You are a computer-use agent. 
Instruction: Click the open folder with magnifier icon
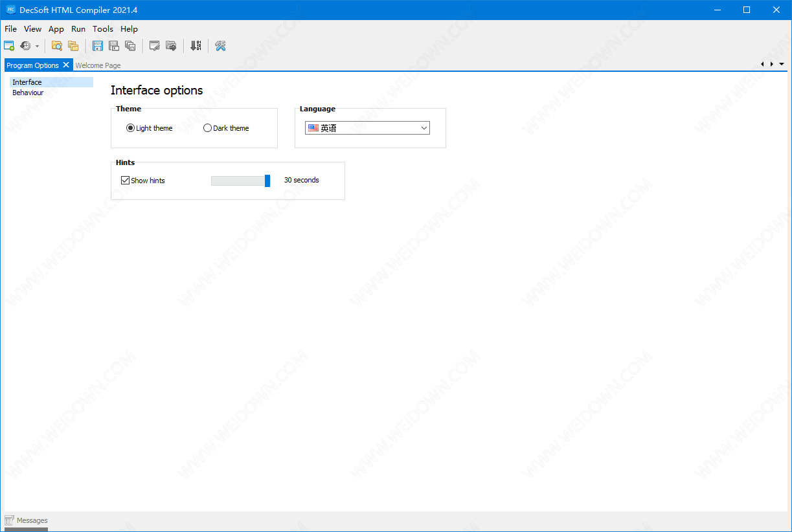pyautogui.click(x=57, y=46)
